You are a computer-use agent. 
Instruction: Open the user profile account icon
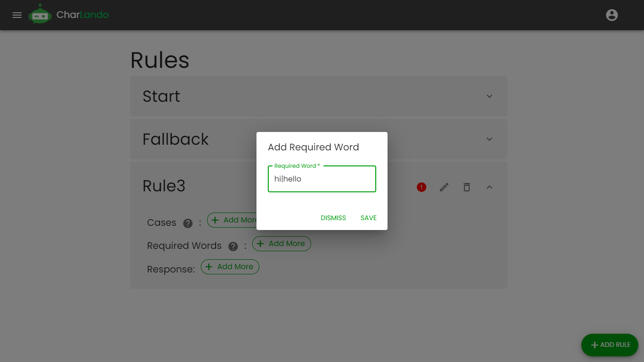point(611,15)
